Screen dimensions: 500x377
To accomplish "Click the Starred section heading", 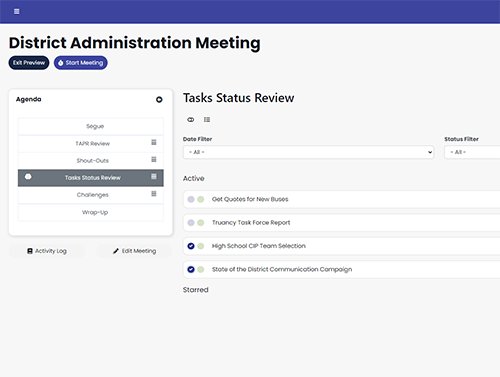I will [x=196, y=290].
